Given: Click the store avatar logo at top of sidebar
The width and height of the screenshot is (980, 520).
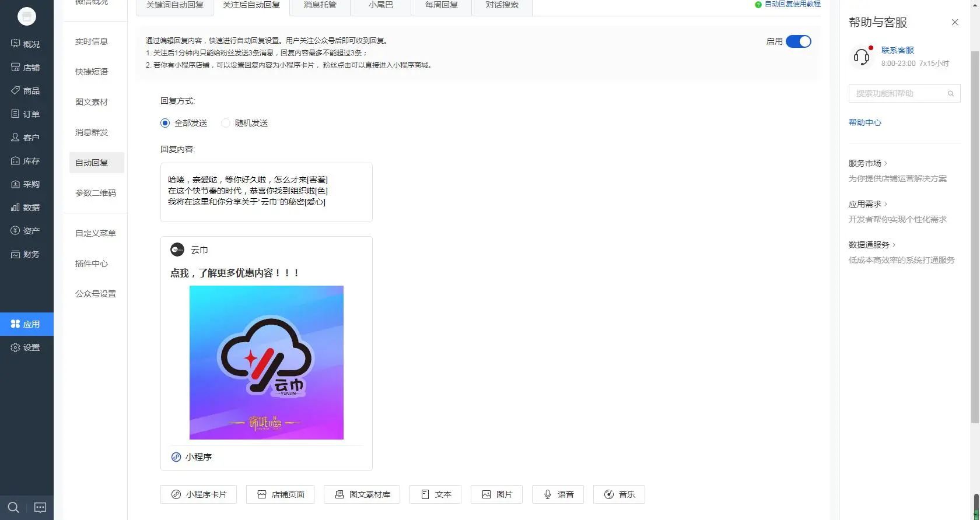Looking at the screenshot, I should click(x=27, y=16).
